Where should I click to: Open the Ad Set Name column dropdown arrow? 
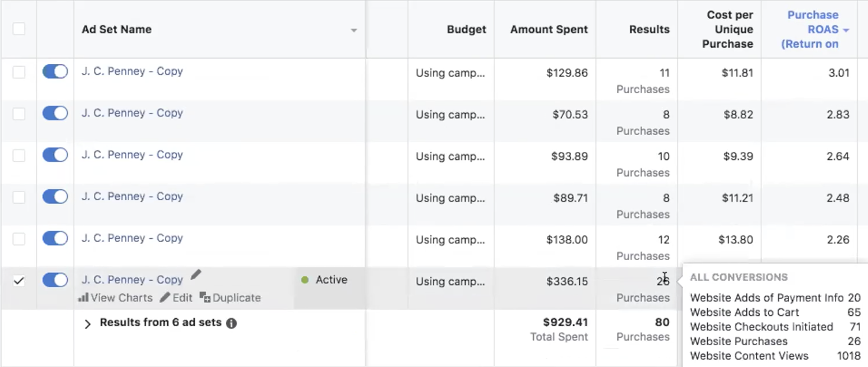[354, 30]
